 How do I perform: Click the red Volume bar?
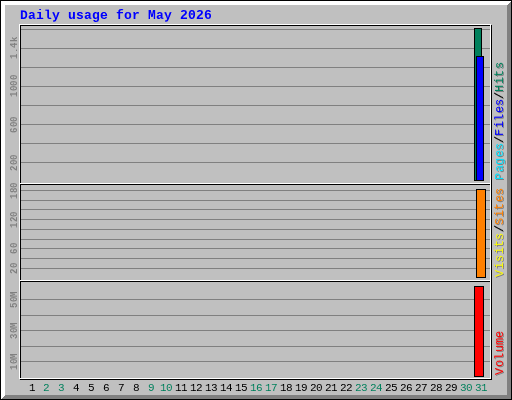(x=479, y=331)
